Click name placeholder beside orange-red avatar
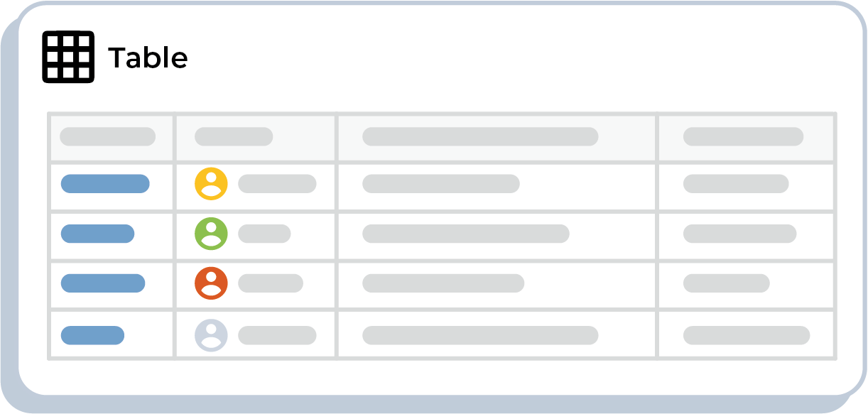 point(271,283)
